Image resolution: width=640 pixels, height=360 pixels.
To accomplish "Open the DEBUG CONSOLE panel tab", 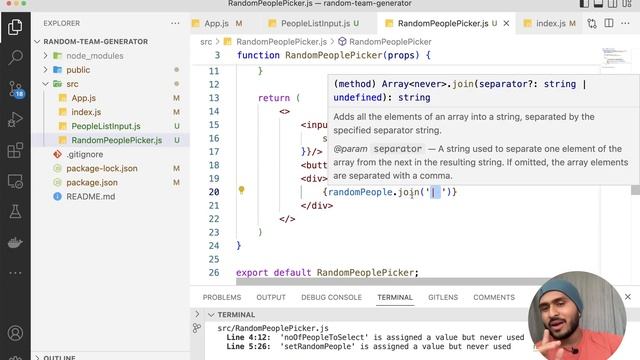I will click(331, 297).
